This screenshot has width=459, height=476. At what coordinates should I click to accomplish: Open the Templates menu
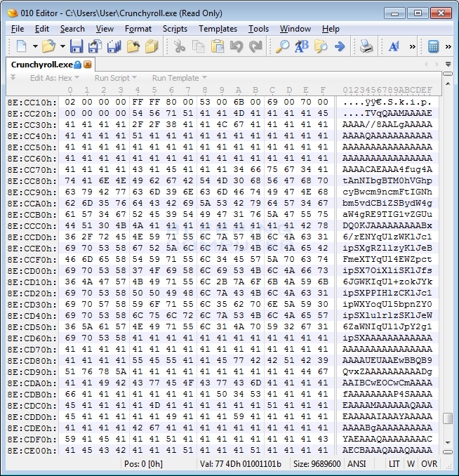click(x=218, y=29)
